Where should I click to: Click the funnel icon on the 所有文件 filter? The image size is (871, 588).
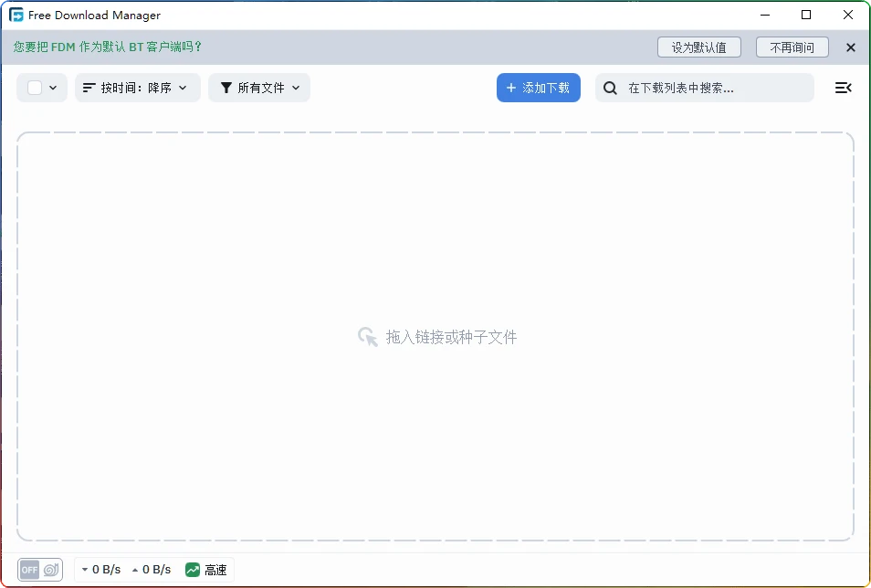point(225,88)
